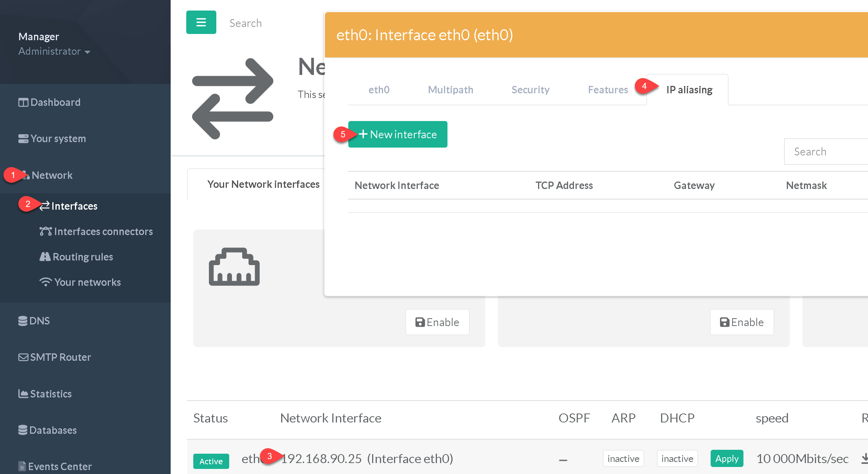Switch to the Multipath tab
The width and height of the screenshot is (868, 474).
[x=450, y=90]
